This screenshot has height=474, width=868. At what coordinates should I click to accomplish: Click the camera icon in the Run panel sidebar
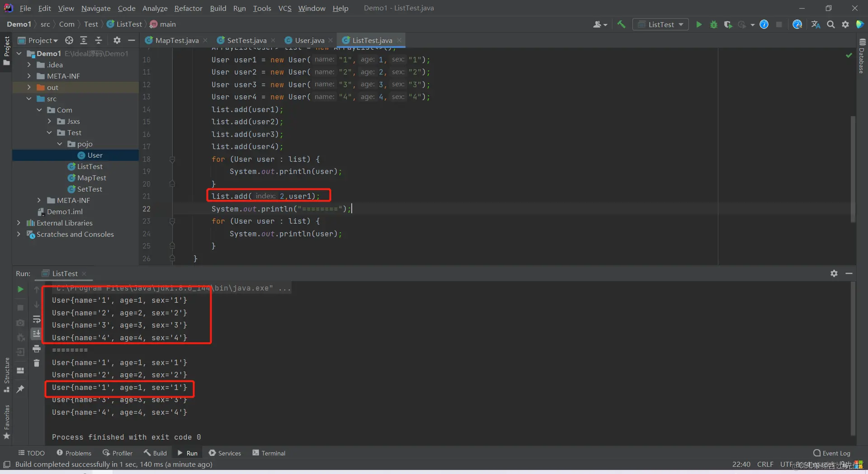click(20, 323)
